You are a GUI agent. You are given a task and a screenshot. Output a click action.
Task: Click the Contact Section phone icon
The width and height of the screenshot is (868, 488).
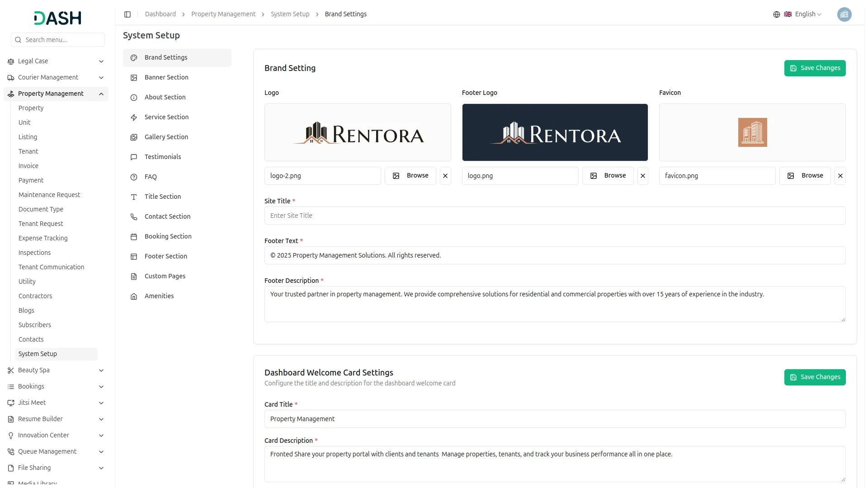[133, 217]
